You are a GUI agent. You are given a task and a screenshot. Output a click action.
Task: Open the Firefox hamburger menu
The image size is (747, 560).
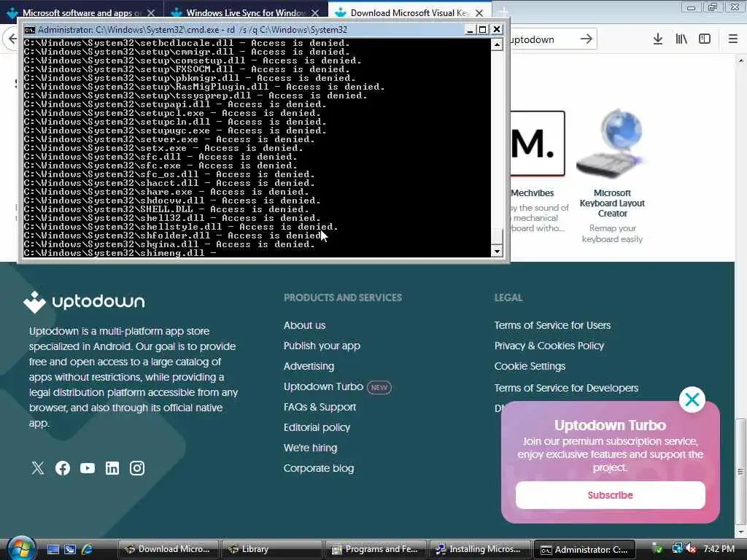point(733,39)
